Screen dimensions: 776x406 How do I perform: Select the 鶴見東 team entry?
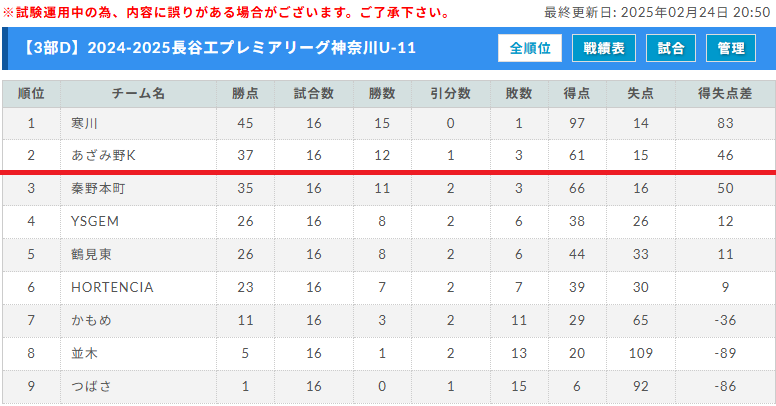[91, 254]
